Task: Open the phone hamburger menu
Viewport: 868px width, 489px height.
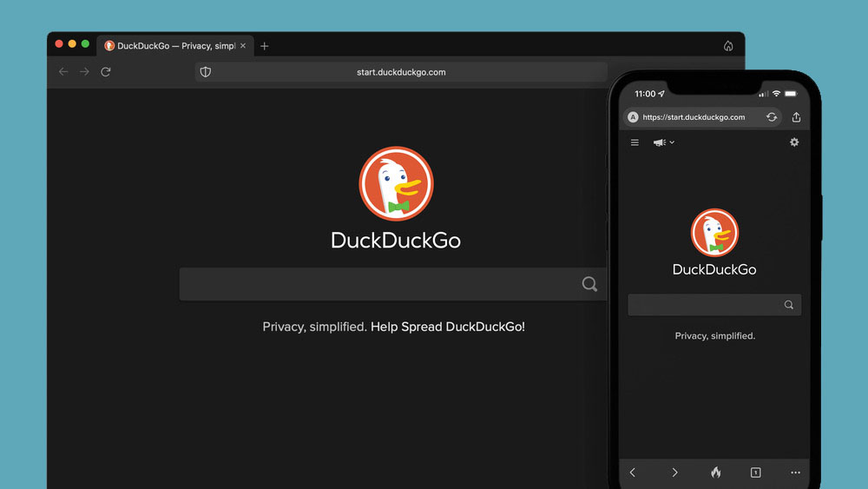Action: (635, 142)
